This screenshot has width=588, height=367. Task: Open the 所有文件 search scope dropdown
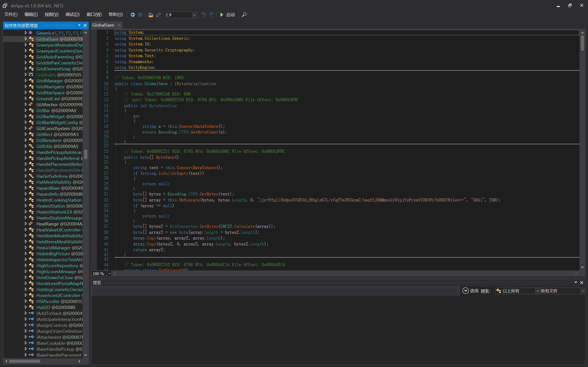(582, 291)
